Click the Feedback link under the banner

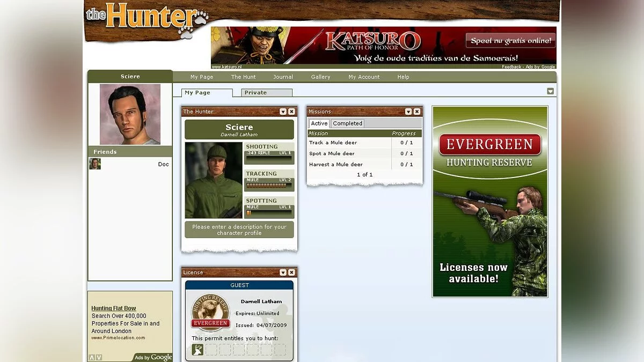pyautogui.click(x=511, y=67)
